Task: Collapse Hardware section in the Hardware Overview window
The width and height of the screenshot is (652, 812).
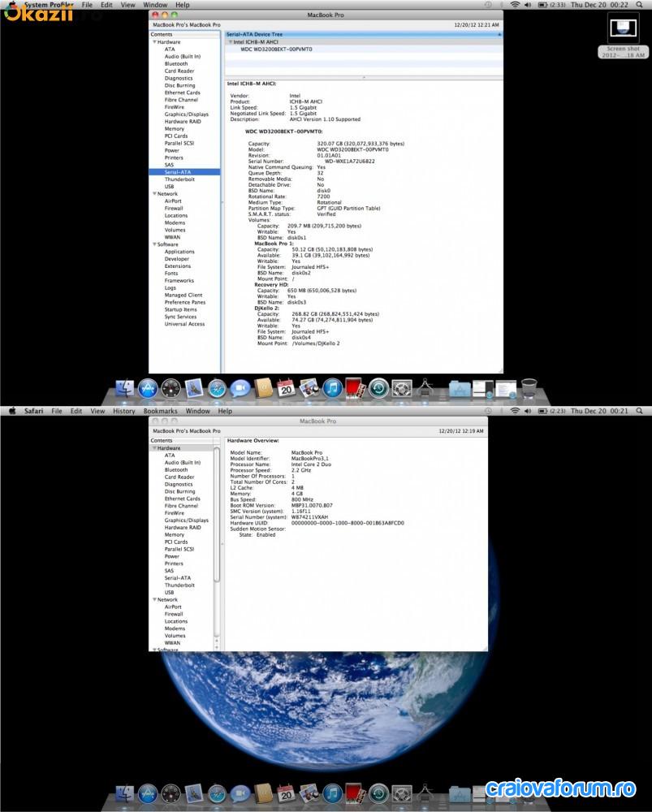Action: [x=154, y=448]
